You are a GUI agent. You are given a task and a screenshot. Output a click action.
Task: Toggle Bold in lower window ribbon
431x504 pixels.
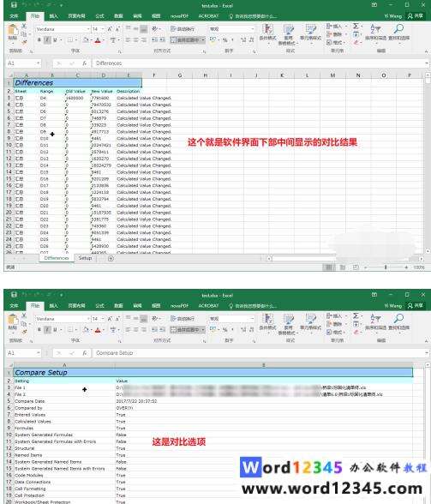[39, 330]
